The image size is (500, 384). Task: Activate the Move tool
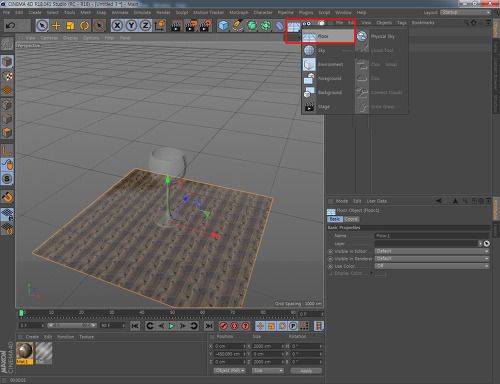tap(56, 26)
